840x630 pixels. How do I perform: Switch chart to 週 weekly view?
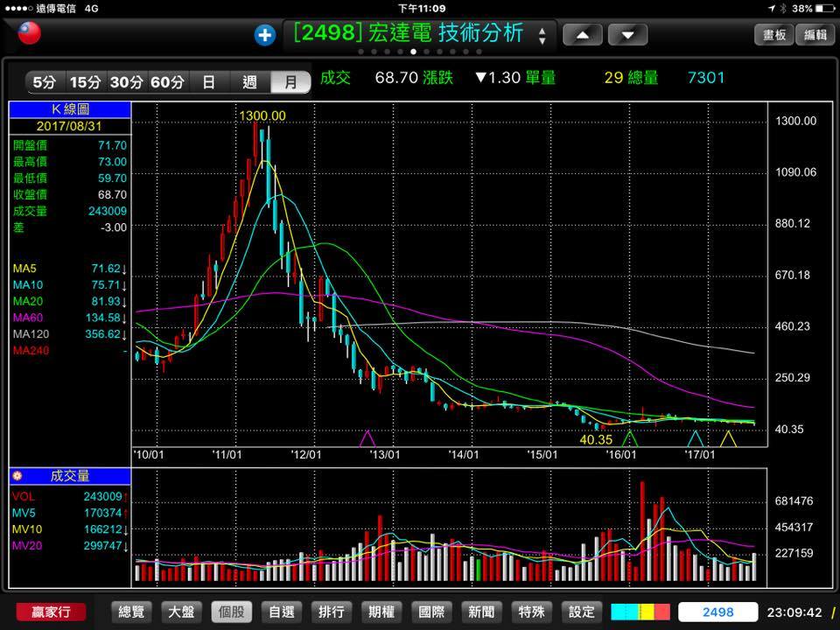click(249, 82)
